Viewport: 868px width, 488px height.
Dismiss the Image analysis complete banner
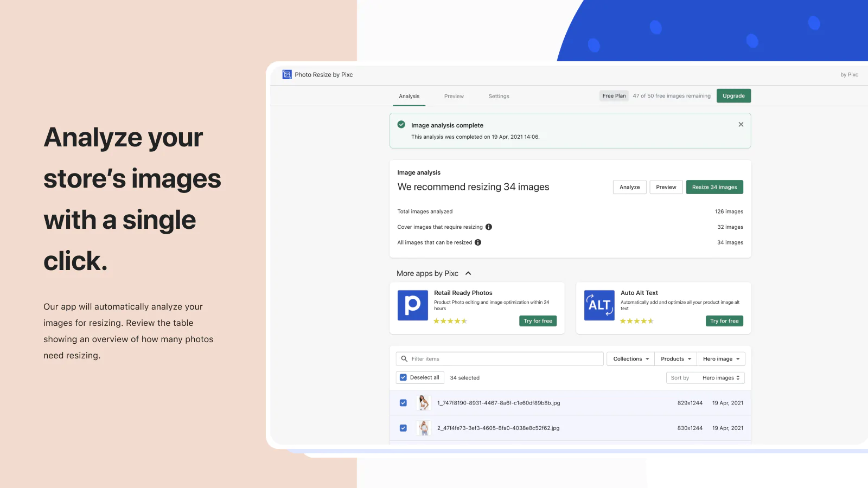pyautogui.click(x=741, y=125)
